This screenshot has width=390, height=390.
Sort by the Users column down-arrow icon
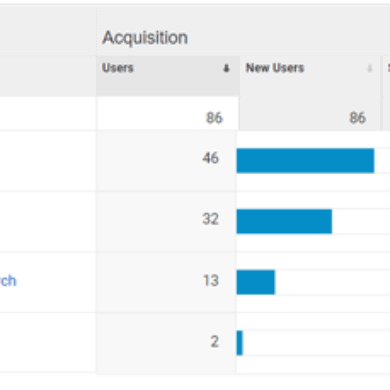pos(226,68)
